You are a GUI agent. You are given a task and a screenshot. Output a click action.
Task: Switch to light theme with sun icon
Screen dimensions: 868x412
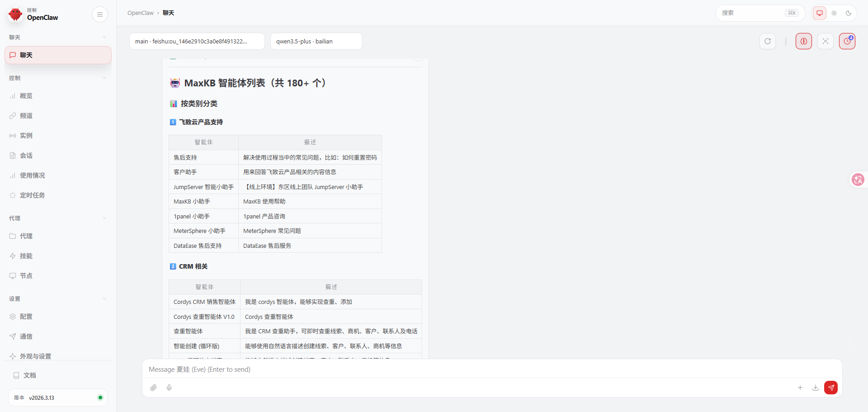point(834,13)
